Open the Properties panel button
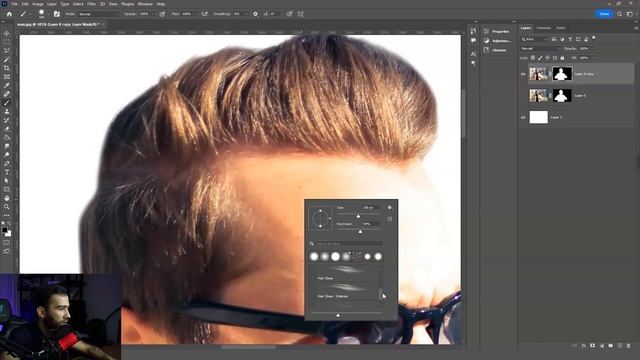 tap(497, 31)
